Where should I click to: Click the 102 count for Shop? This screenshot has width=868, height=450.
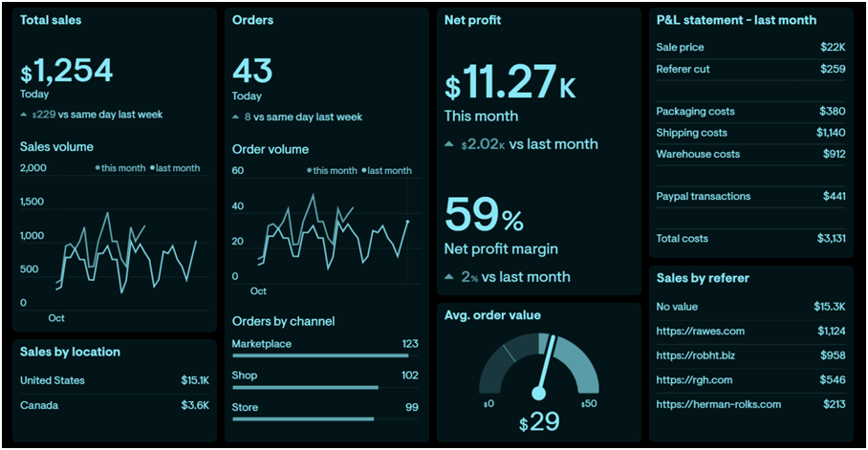point(410,375)
